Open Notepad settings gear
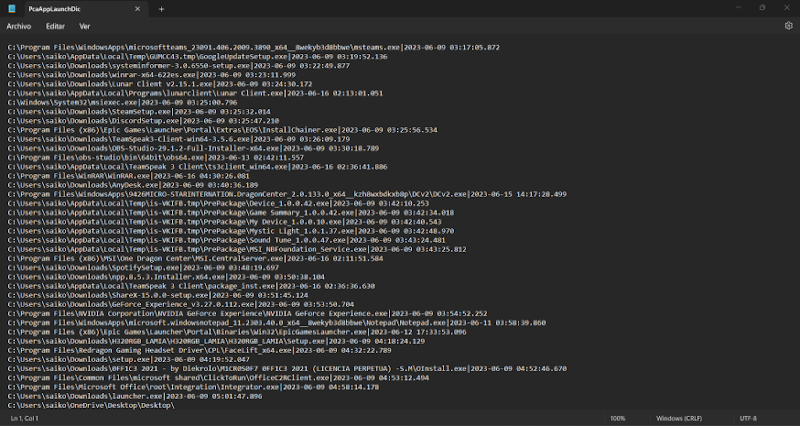The image size is (800, 426). 788,26
